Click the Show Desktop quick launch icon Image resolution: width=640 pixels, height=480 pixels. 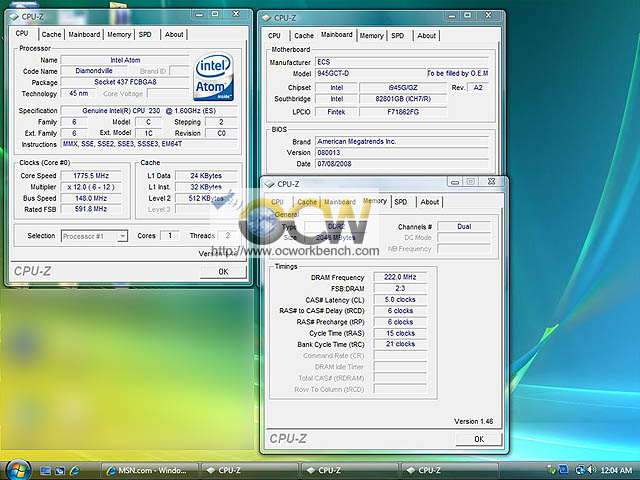(x=45, y=471)
